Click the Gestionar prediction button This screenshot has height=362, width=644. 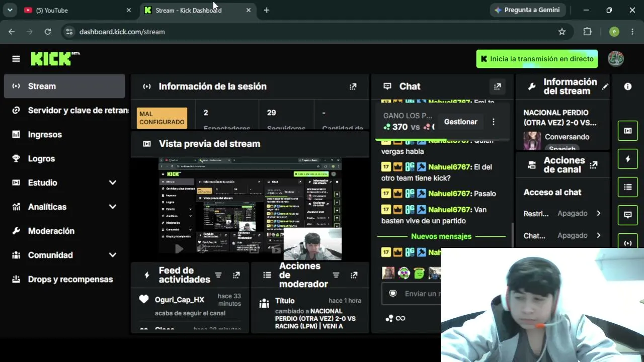click(460, 122)
